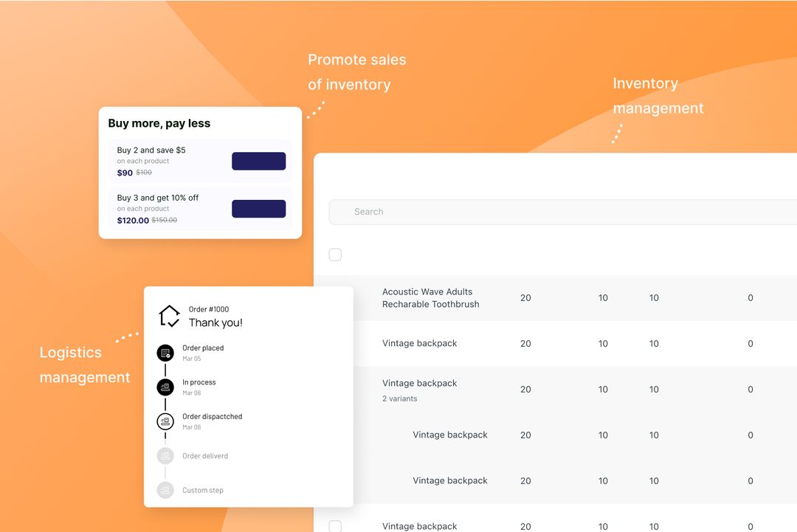Click the Buy more, pay less card title
Screen dimensions: 797x532
(159, 123)
